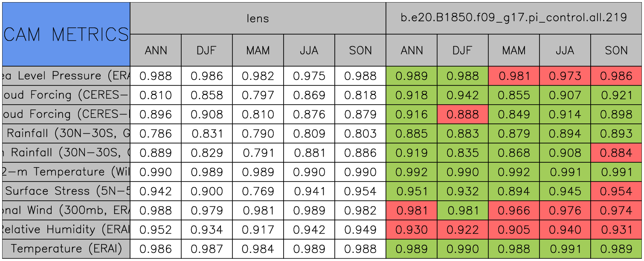
Task: Click the SON header under pi_control case
Action: [616, 50]
